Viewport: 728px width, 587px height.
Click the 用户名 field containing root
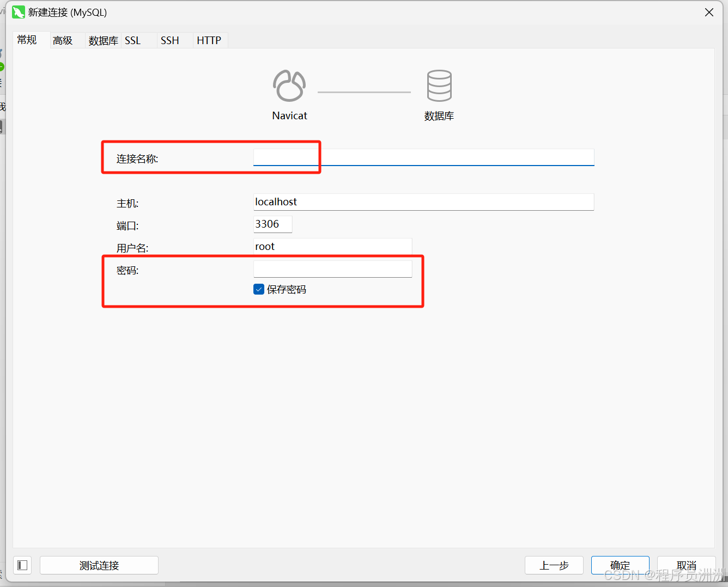pyautogui.click(x=332, y=247)
